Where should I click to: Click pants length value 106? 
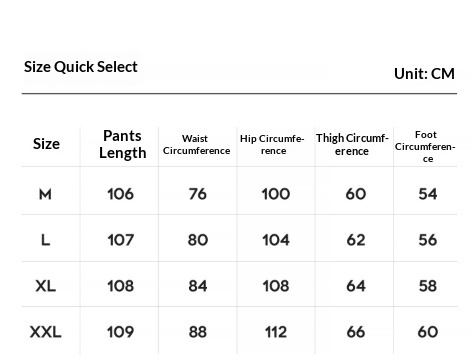pos(120,194)
